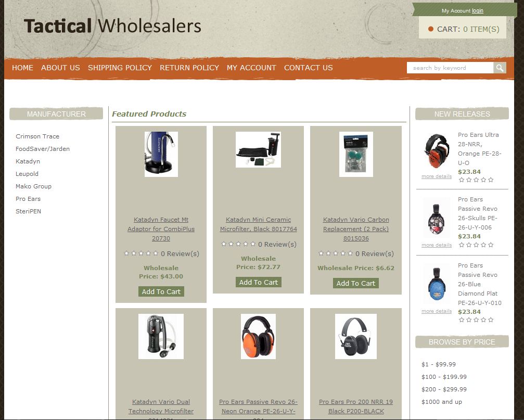Click the orange cart bullet icon
The height and width of the screenshot is (420, 524).
coord(431,29)
